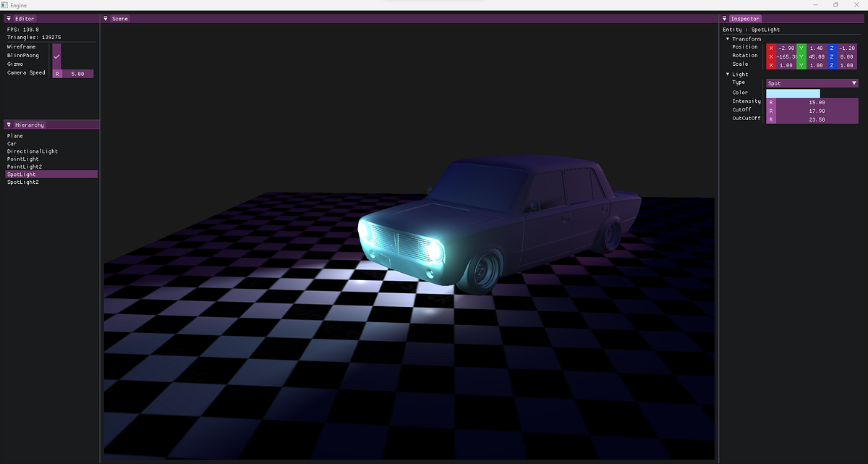The image size is (868, 464).
Task: Click the R icon beside Camera Speed
Action: click(x=56, y=73)
